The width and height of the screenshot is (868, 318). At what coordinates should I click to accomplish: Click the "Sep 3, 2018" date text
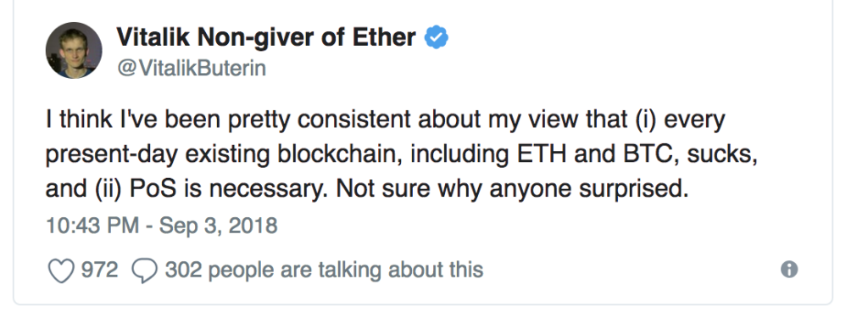tap(218, 226)
